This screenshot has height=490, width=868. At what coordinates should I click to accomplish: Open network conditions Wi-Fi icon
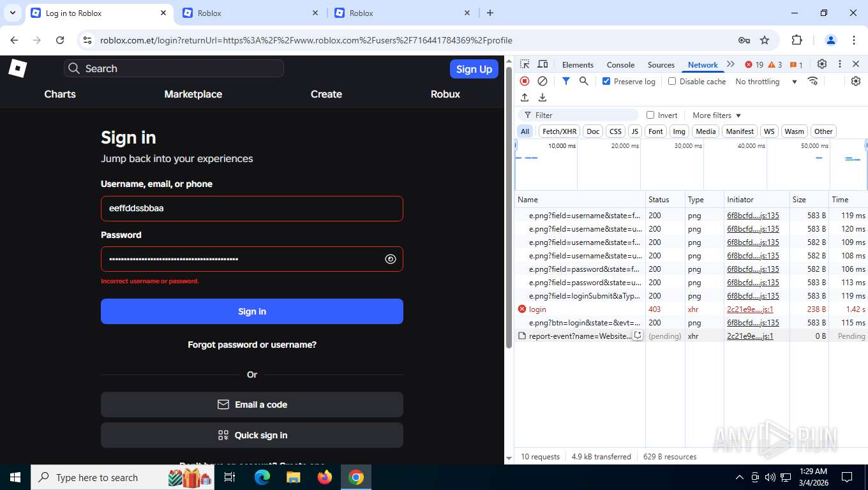[x=812, y=81]
